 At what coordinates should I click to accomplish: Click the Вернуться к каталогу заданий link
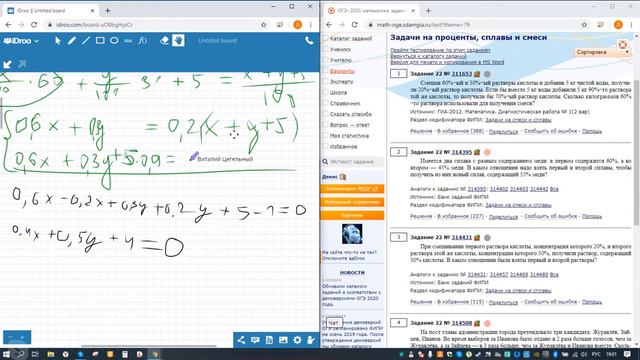[429, 56]
